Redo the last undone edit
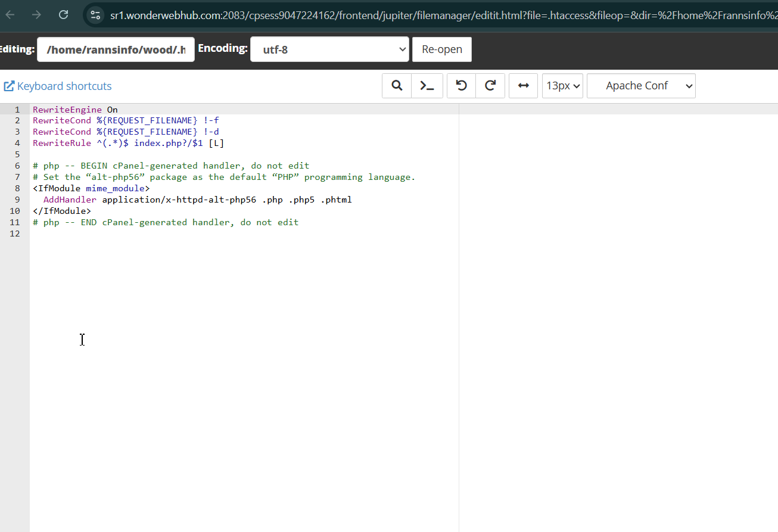Viewport: 778px width, 532px height. pos(490,86)
